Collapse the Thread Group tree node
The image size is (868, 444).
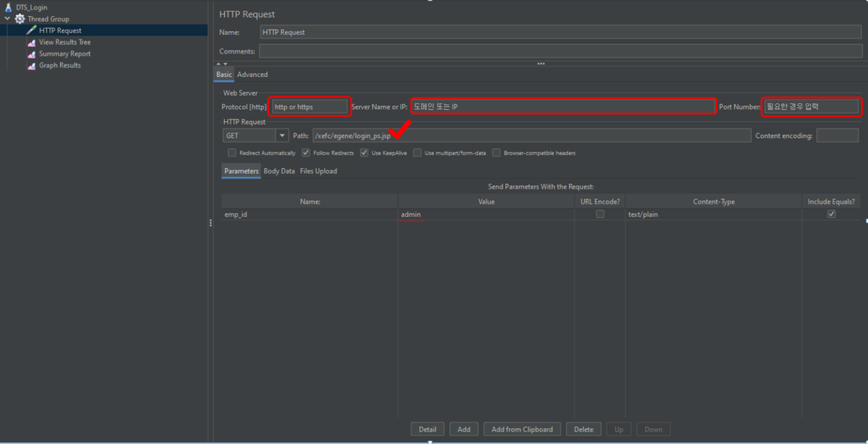[x=8, y=19]
